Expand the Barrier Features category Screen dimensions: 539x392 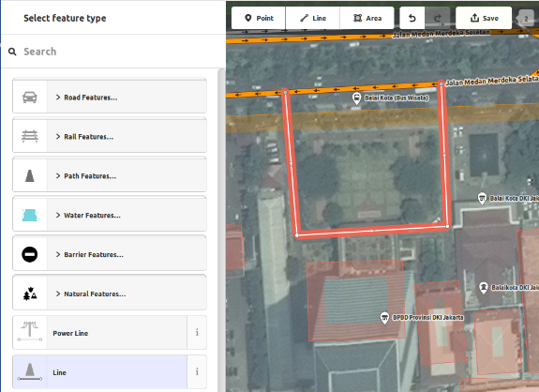point(110,254)
